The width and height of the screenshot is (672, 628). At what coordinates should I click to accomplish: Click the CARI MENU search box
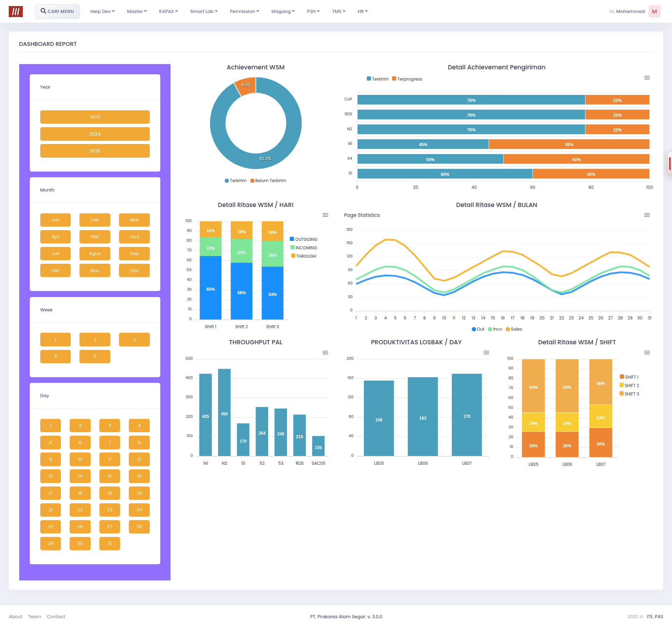coord(57,12)
